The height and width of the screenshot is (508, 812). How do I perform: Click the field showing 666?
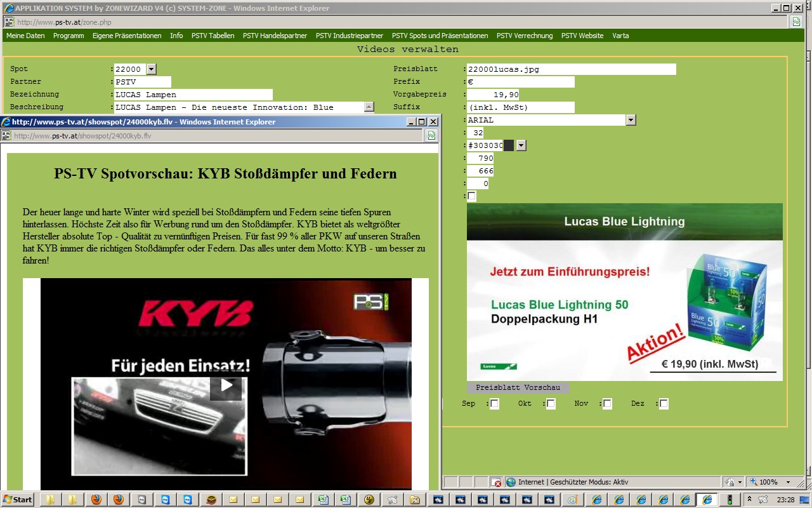click(x=480, y=171)
